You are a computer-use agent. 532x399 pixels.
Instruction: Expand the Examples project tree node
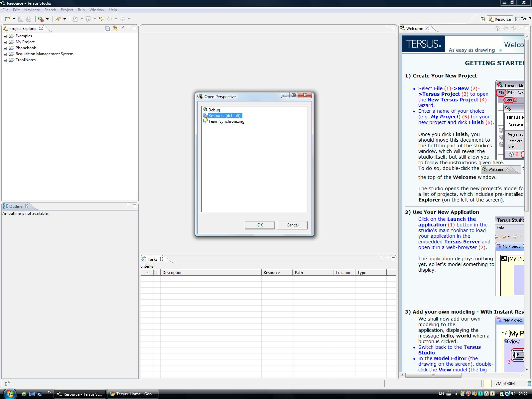[x=5, y=36]
